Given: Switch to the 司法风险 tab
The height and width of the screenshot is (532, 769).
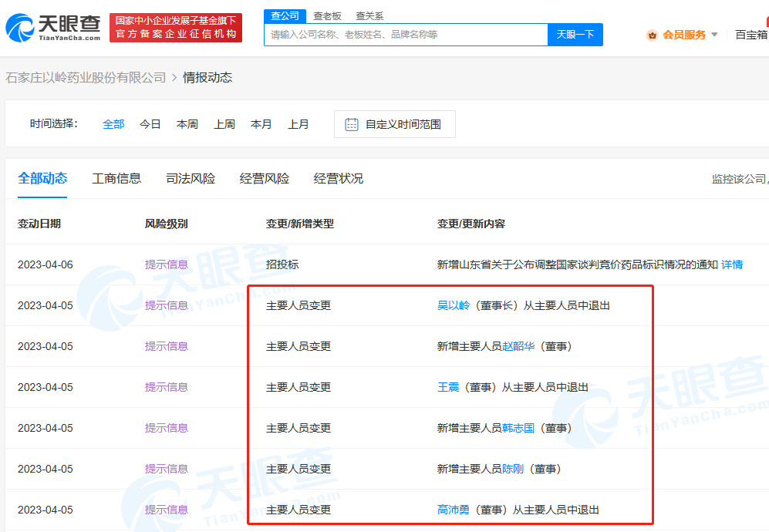Looking at the screenshot, I should point(191,178).
